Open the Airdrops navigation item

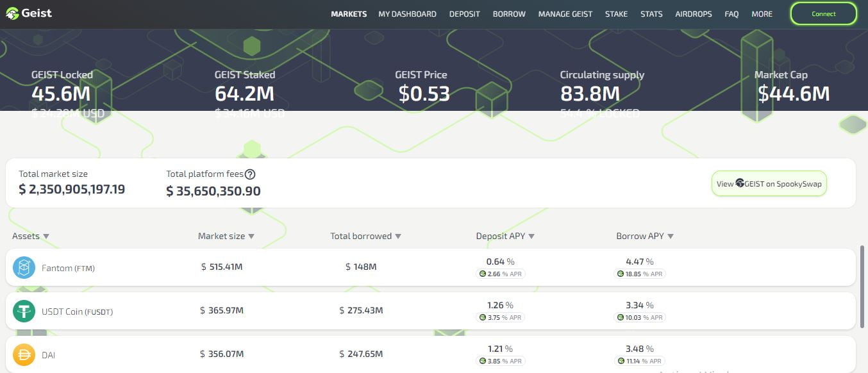click(x=693, y=14)
